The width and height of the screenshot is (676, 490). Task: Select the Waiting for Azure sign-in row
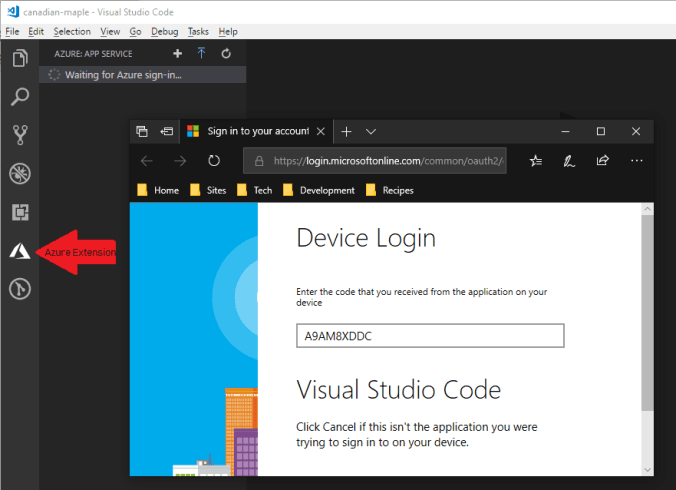click(x=143, y=75)
